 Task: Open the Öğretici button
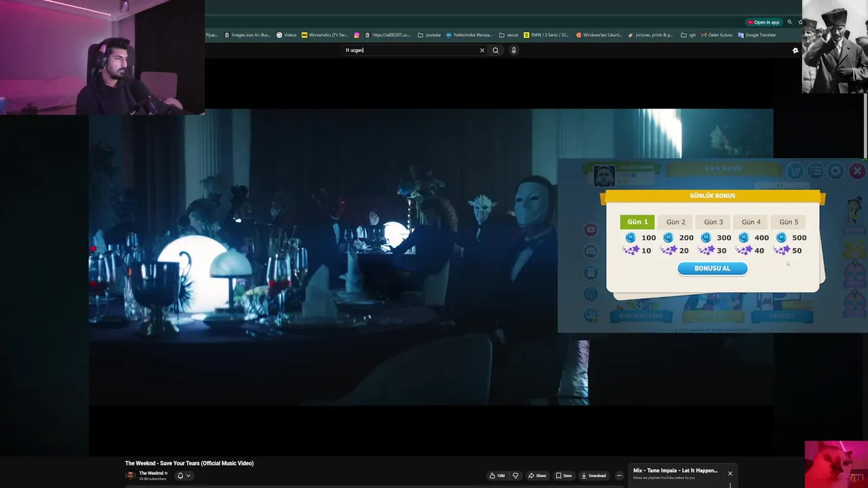click(782, 316)
